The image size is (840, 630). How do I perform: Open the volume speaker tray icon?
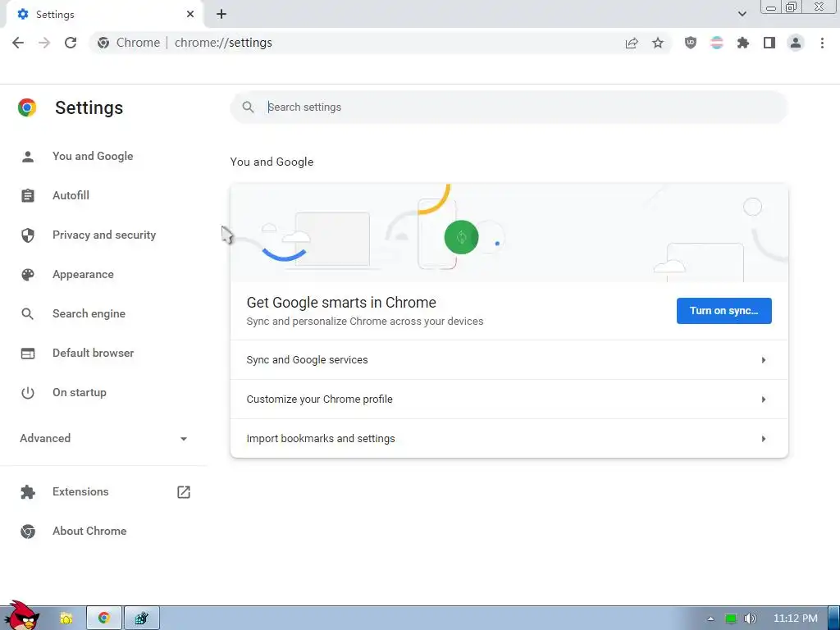coord(751,619)
